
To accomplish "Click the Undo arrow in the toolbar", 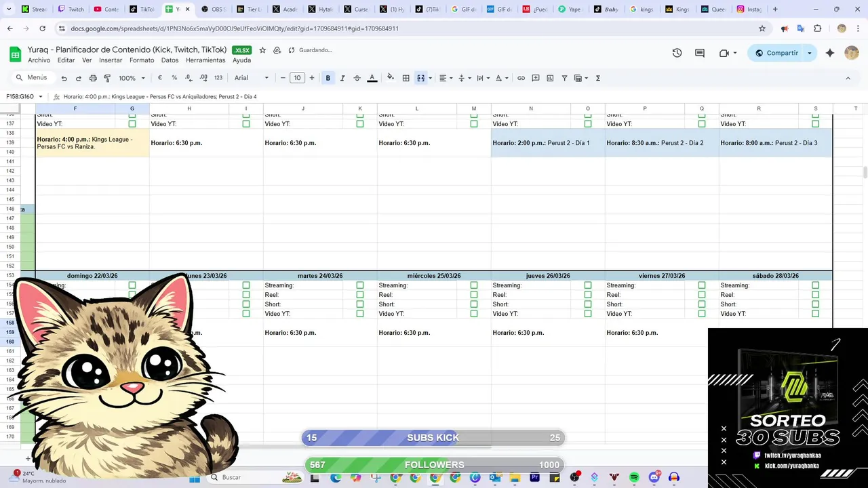I will [64, 78].
